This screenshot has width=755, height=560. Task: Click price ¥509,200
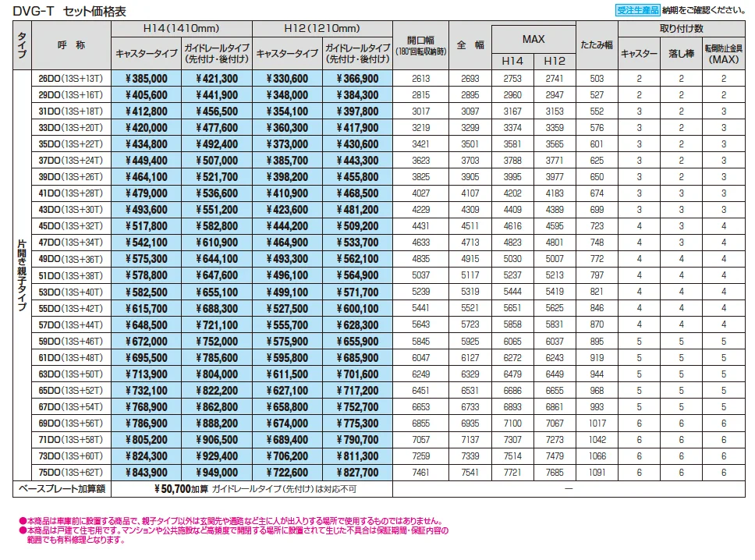click(x=357, y=226)
